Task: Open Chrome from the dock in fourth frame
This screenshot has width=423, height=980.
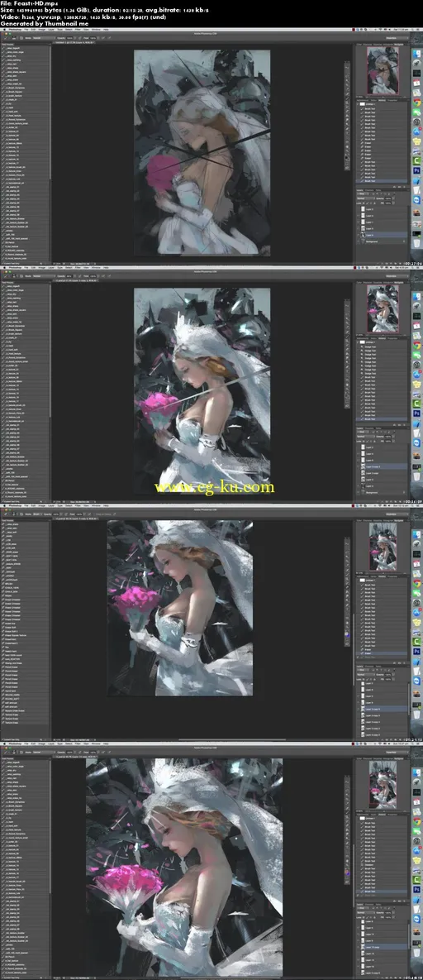Action: [x=416, y=821]
